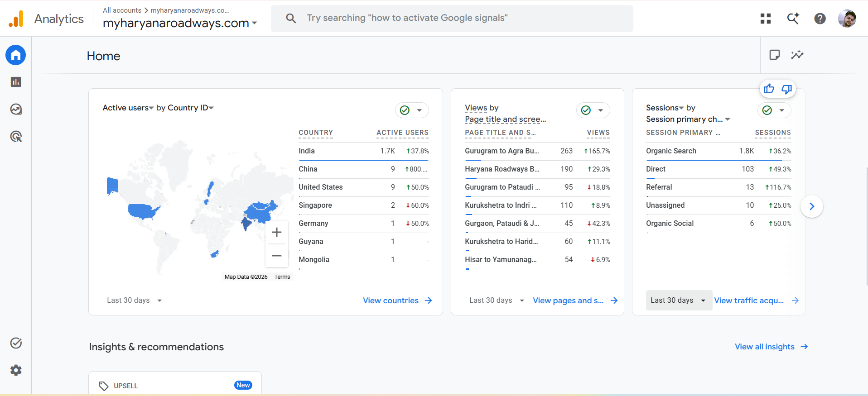Open the map Terms link
Screen dimensions: 868x396
(x=282, y=277)
